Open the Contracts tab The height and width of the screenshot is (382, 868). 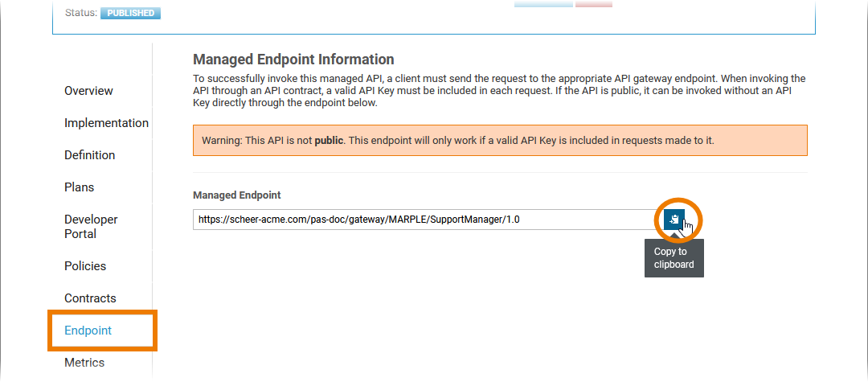point(90,298)
